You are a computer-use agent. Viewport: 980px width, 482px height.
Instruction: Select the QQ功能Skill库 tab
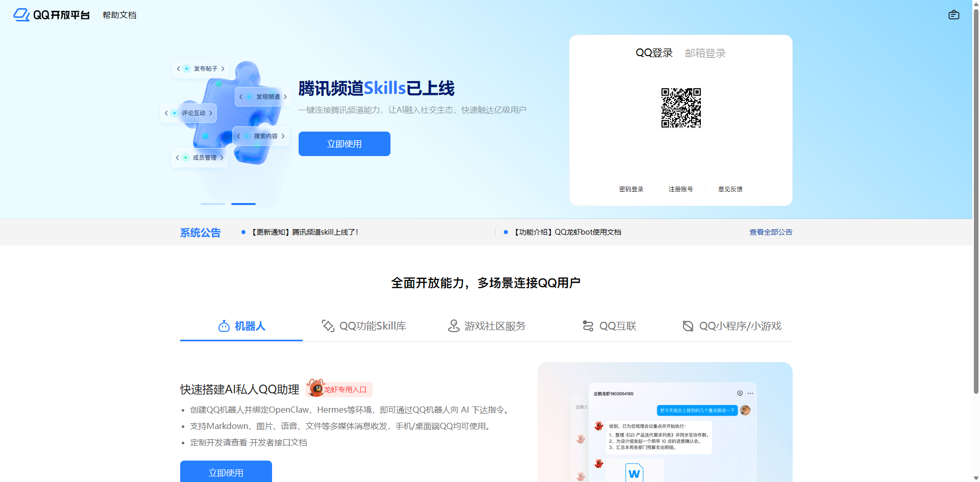364,326
